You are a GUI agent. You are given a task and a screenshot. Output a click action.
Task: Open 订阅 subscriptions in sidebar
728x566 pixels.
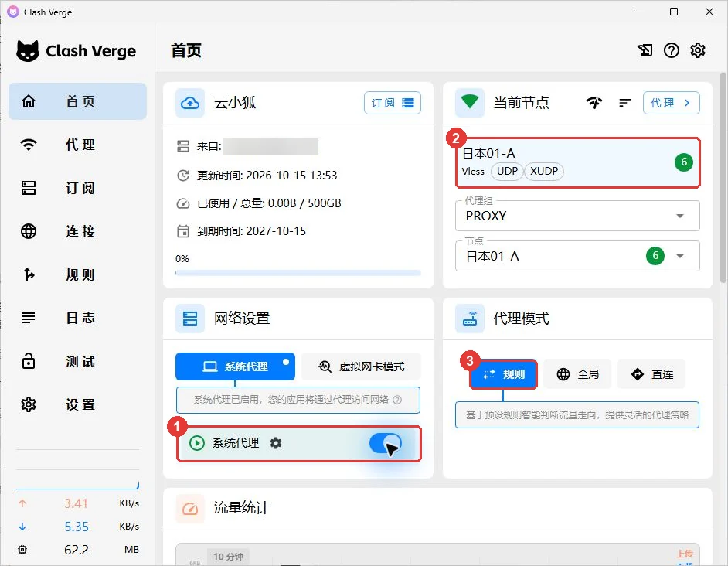click(x=77, y=188)
